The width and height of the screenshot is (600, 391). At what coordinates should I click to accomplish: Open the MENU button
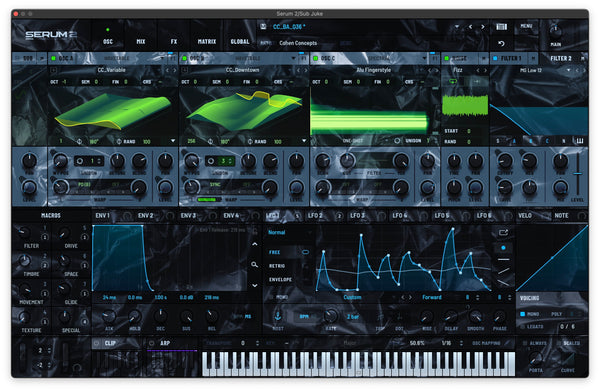(x=526, y=26)
